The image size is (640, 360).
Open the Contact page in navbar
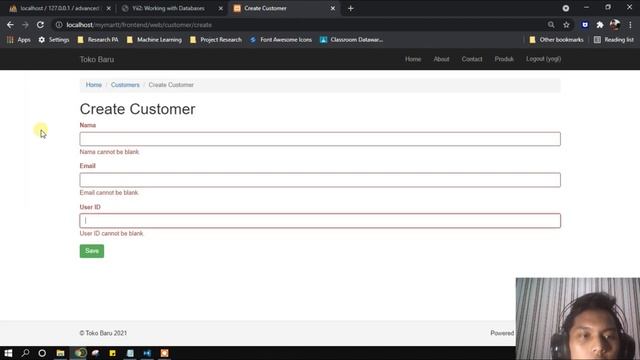click(472, 59)
